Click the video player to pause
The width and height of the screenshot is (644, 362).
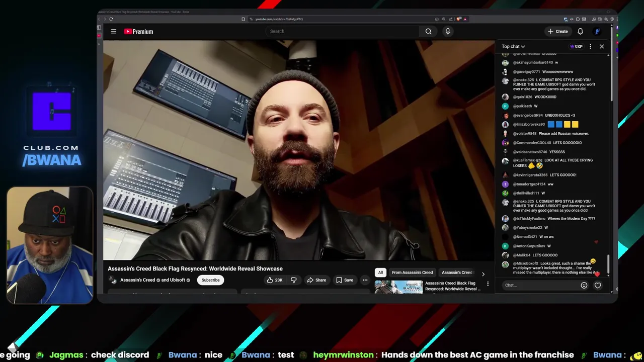click(299, 150)
